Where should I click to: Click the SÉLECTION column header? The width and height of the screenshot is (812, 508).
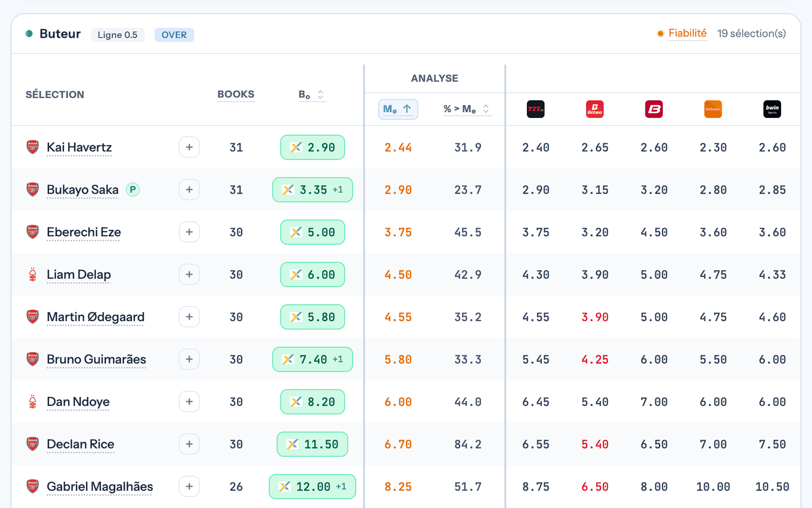point(55,94)
